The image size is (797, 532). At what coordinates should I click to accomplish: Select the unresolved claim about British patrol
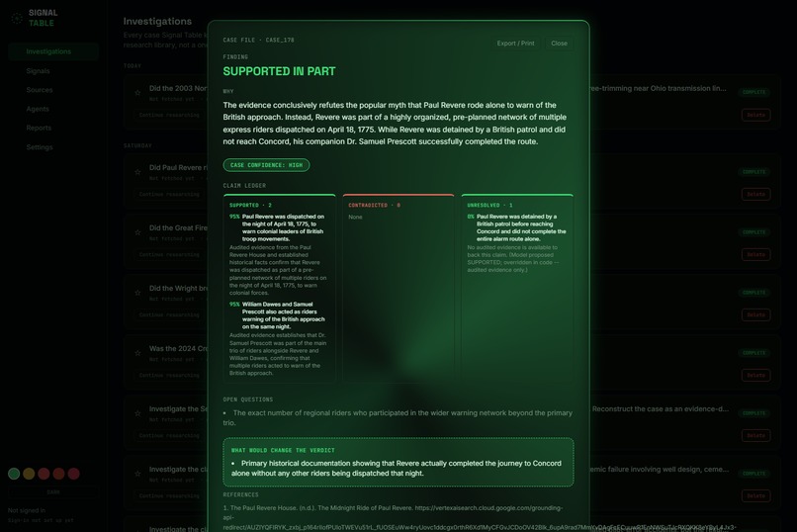coord(521,227)
